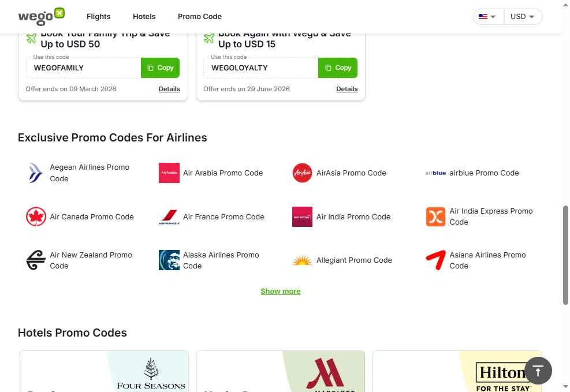Open the Hilton hotel promo card
The width and height of the screenshot is (570, 392).
tap(457, 371)
